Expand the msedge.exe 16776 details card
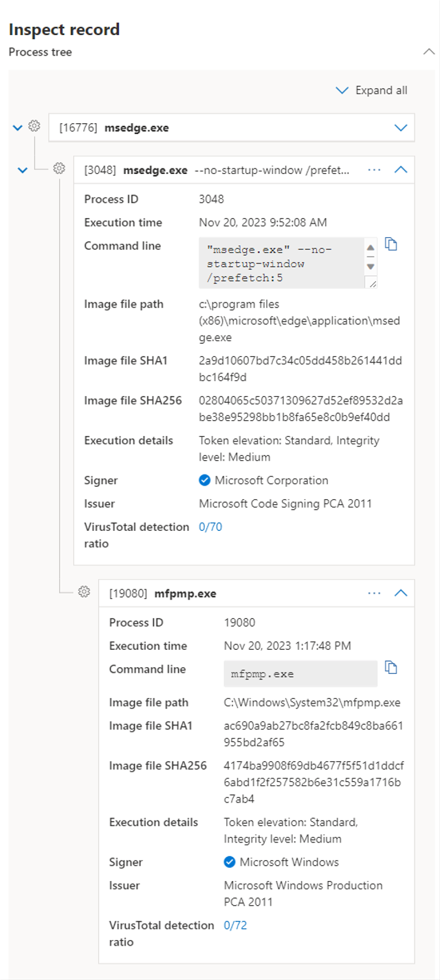Viewport: 440px width, 980px height. pos(401,127)
